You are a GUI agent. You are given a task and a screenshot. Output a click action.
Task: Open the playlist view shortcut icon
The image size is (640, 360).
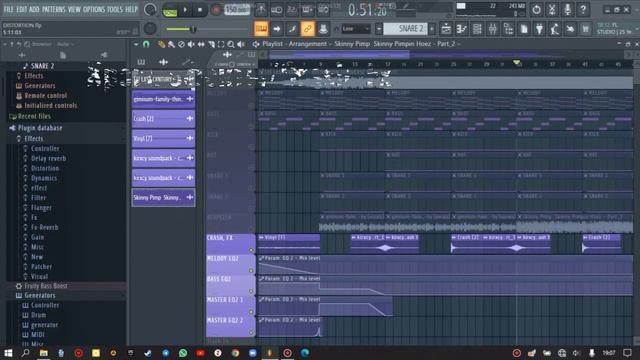point(446,29)
